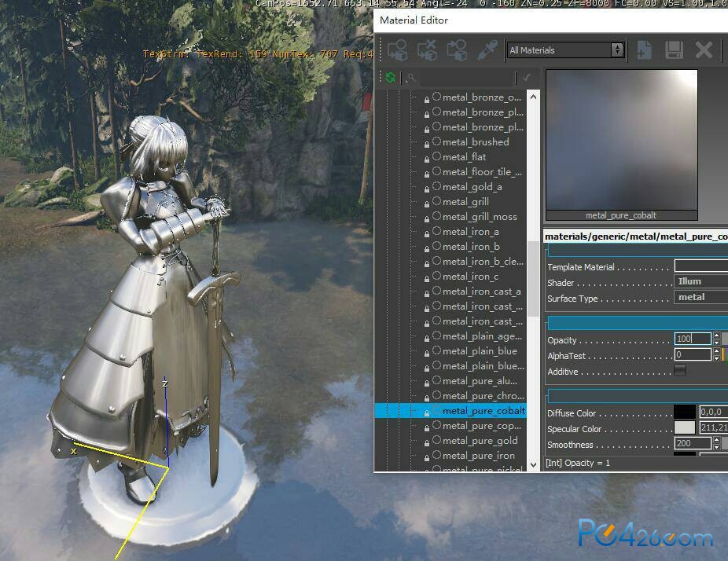Increase Smoothness with the up stepper
The height and width of the screenshot is (561, 728).
[x=717, y=440]
